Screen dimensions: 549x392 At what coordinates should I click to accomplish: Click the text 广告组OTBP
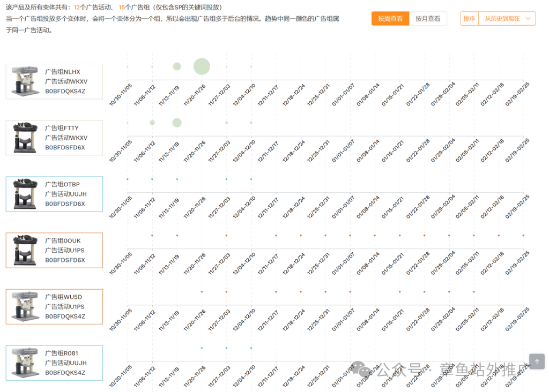point(62,184)
